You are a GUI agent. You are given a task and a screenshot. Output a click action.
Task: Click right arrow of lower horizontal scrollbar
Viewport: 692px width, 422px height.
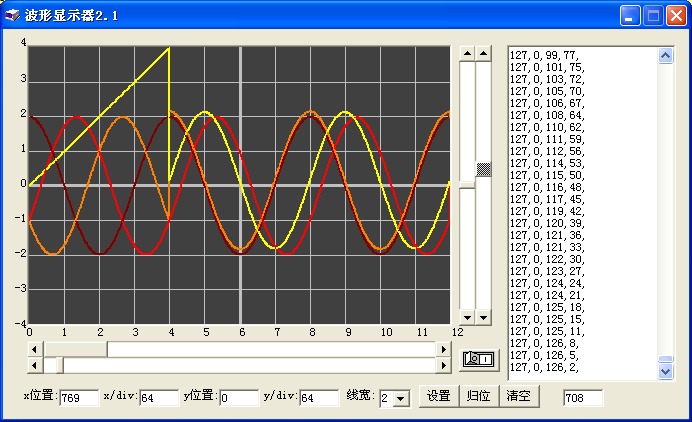(x=444, y=365)
